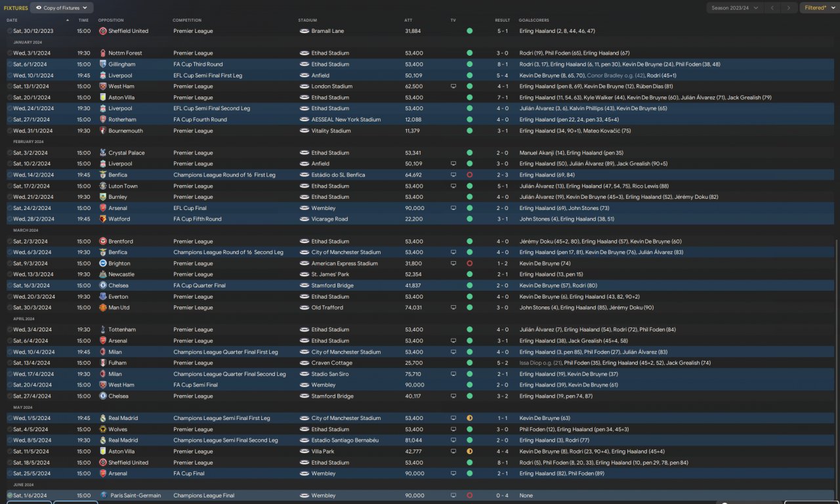Tick the selection circle for the 13/4/2024 Fulham fixture
Image resolution: width=840 pixels, height=504 pixels.
coord(9,363)
